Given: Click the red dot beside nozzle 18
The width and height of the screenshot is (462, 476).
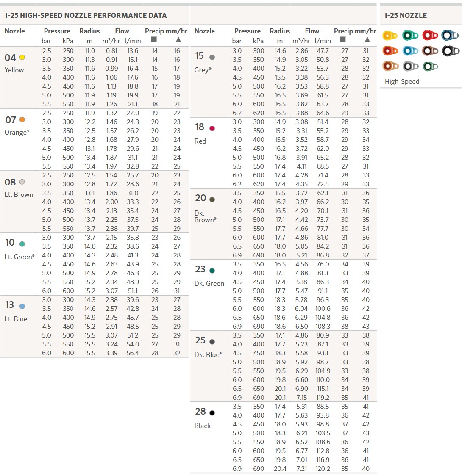Looking at the screenshot, I should tap(212, 128).
